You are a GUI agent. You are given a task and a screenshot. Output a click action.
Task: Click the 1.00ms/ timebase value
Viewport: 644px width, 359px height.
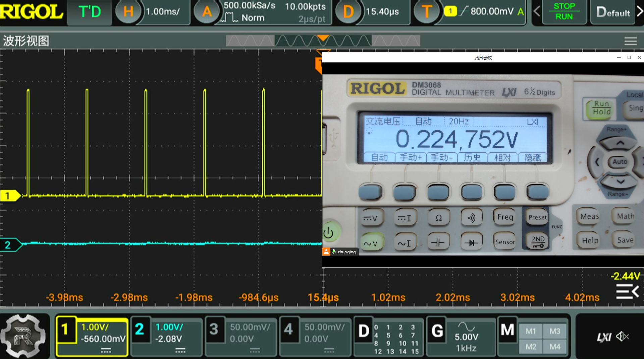[x=163, y=12]
